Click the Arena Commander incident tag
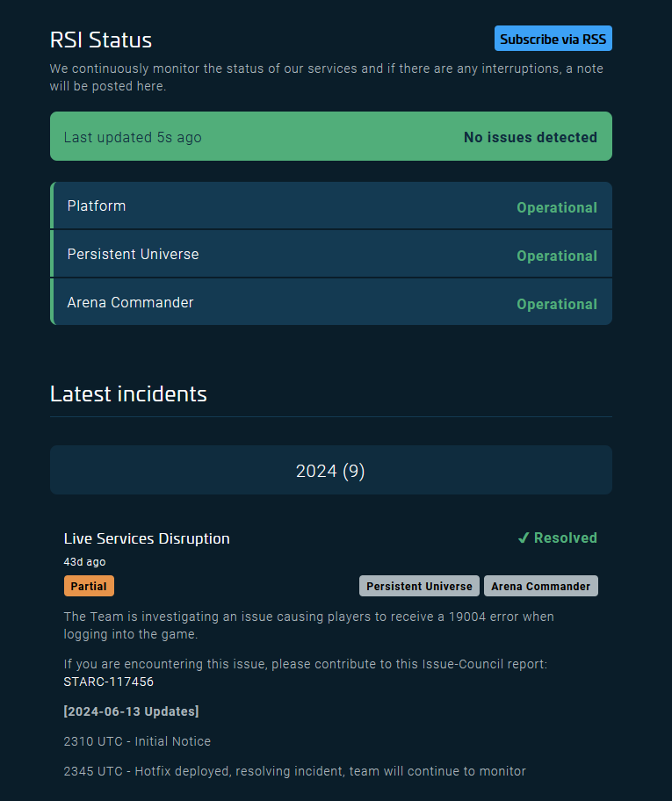 (x=540, y=586)
